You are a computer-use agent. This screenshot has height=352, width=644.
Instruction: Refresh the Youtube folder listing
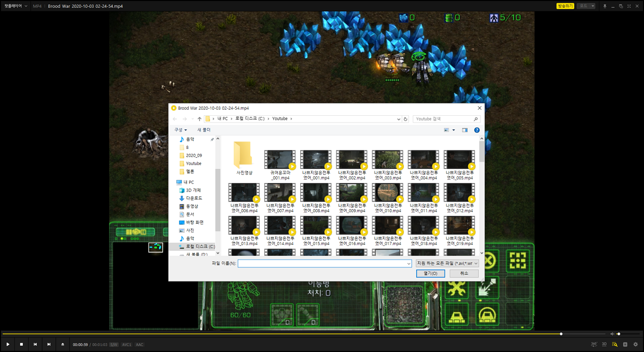pos(405,119)
